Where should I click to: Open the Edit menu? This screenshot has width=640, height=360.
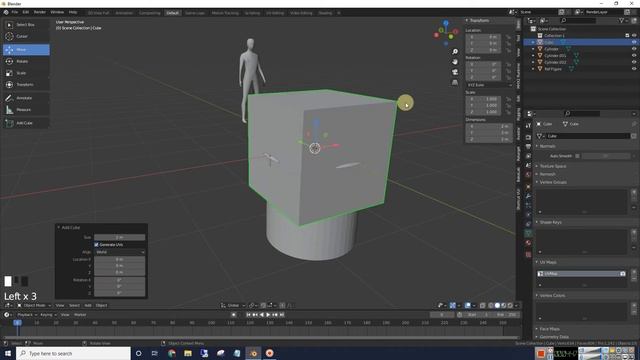(x=26, y=13)
